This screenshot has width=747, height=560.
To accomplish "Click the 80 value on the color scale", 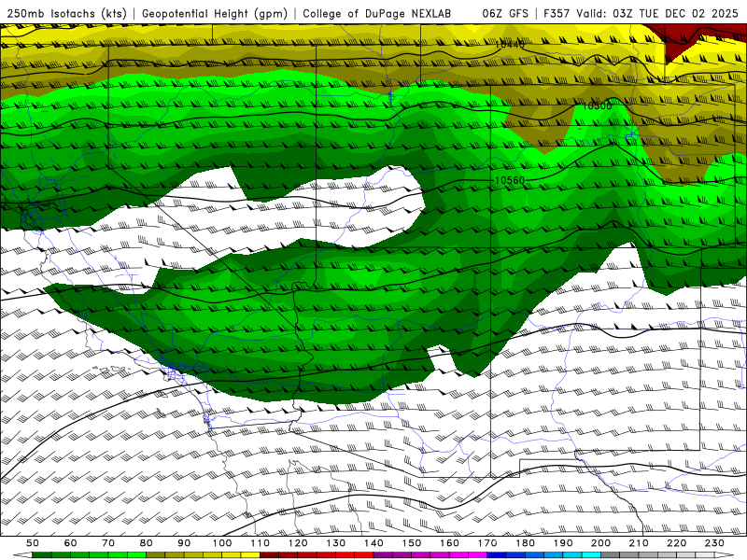I will [x=147, y=543].
